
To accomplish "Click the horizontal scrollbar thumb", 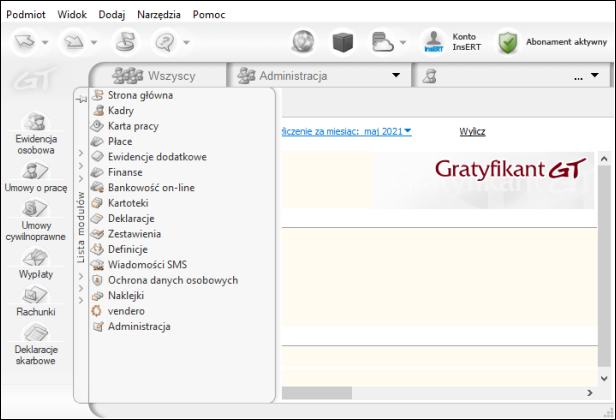I will [x=317, y=392].
